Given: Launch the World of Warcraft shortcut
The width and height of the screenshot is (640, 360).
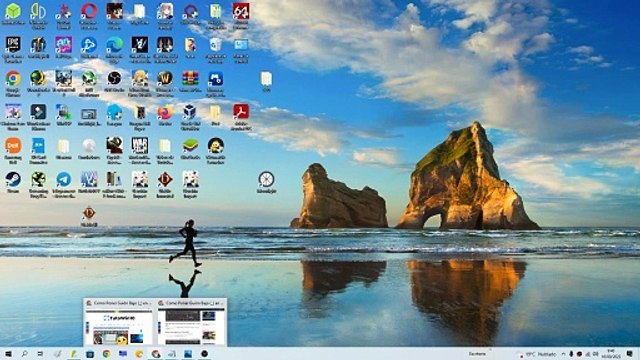Looking at the screenshot, I should click(x=165, y=78).
